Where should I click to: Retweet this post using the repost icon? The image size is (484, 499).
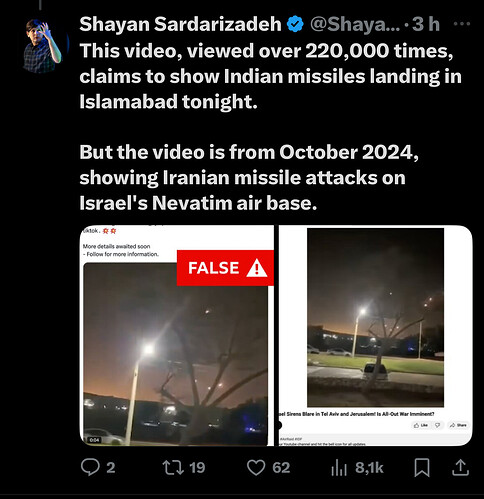[x=173, y=467]
